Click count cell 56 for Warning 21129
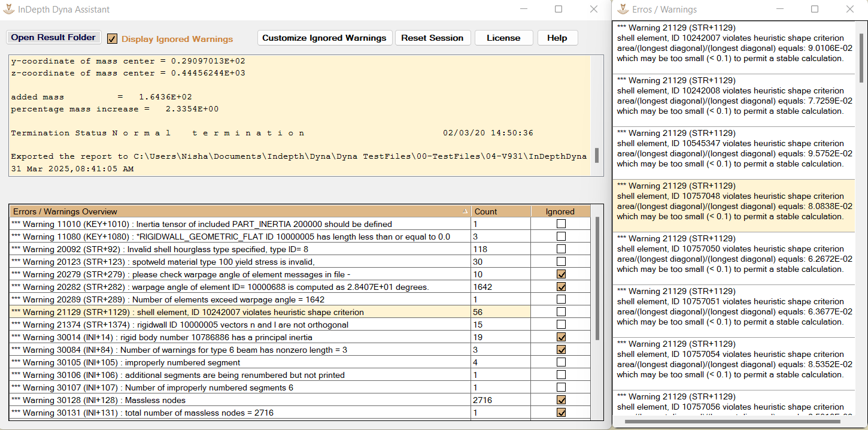 pyautogui.click(x=501, y=312)
